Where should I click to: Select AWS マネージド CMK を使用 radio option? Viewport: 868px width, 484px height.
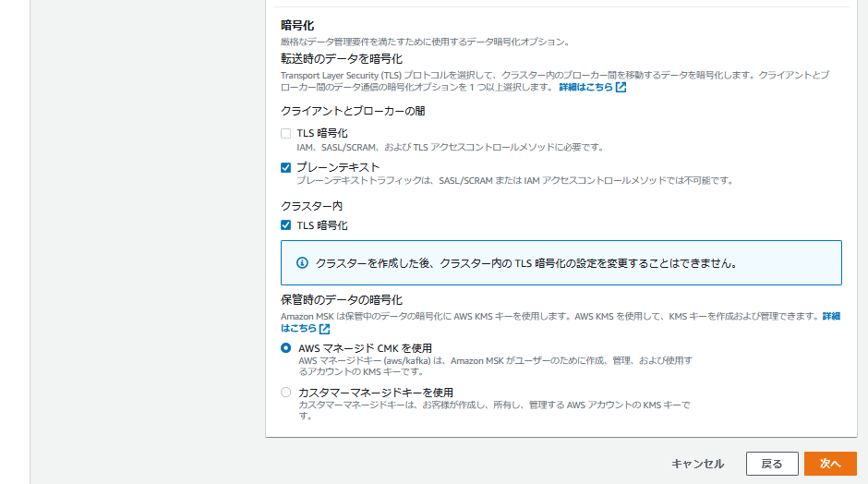[285, 348]
